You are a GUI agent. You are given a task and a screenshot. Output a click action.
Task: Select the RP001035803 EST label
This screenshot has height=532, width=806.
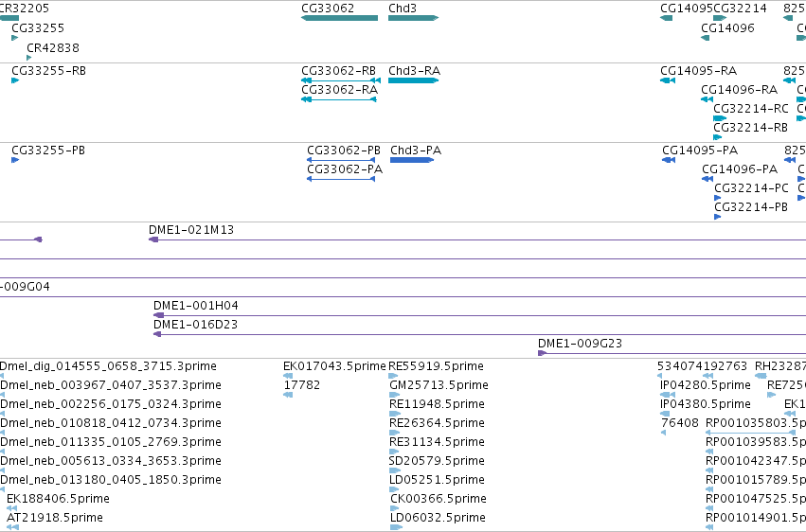(756, 423)
